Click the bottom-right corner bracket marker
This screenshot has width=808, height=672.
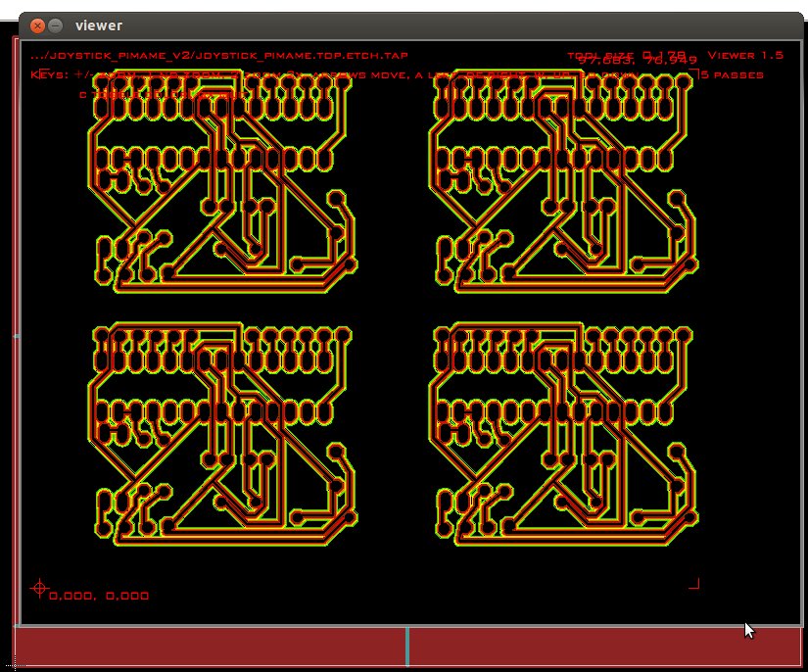coord(694,584)
